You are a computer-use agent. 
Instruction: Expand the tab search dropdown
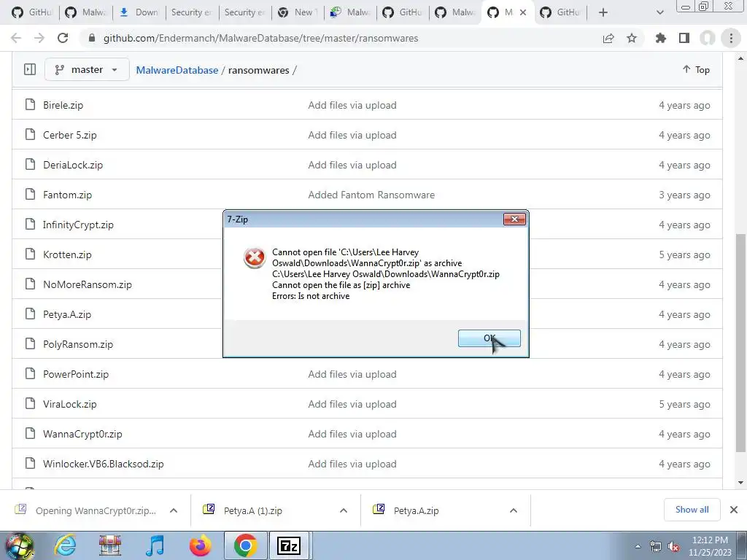pyautogui.click(x=659, y=12)
